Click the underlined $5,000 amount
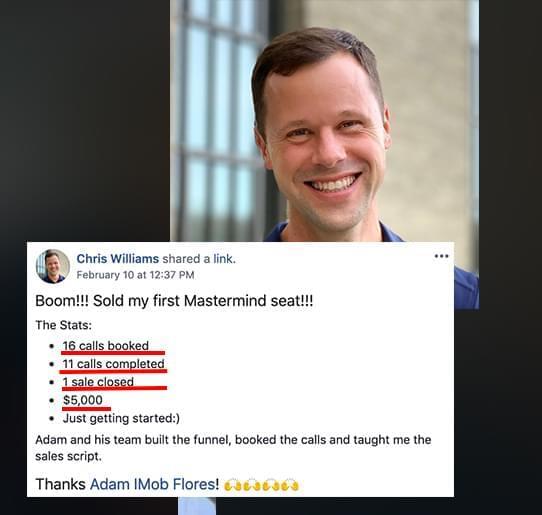Screen dimensions: 542x515 coord(83,400)
